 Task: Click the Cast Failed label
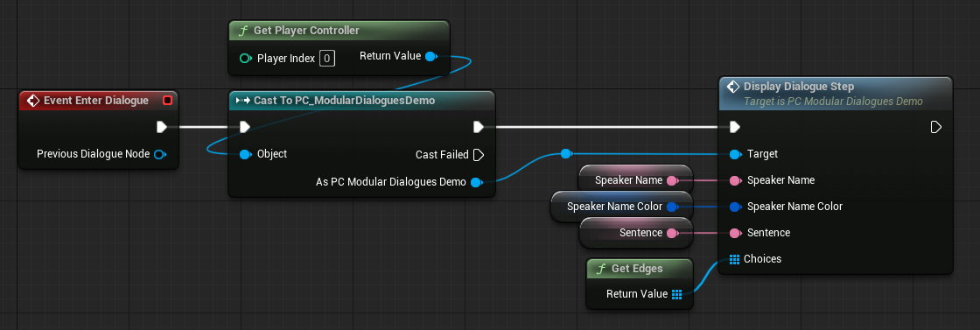(x=442, y=154)
